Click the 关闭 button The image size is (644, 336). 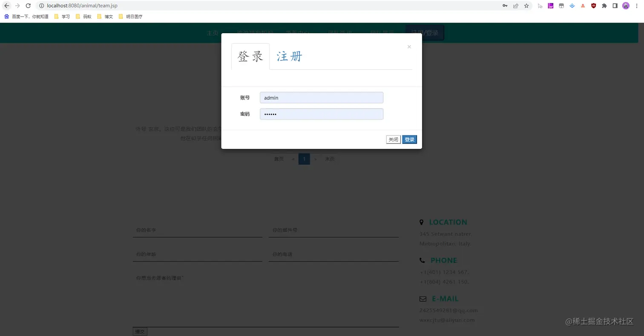pyautogui.click(x=393, y=140)
